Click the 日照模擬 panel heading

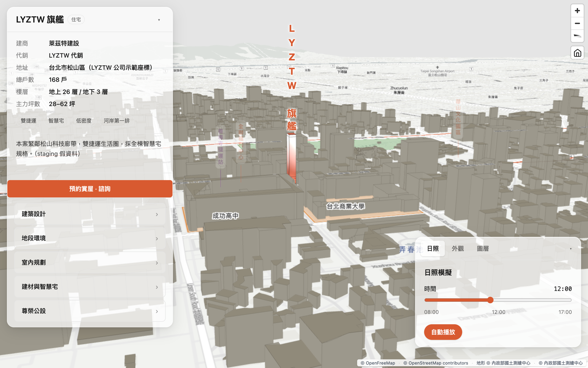pos(438,273)
